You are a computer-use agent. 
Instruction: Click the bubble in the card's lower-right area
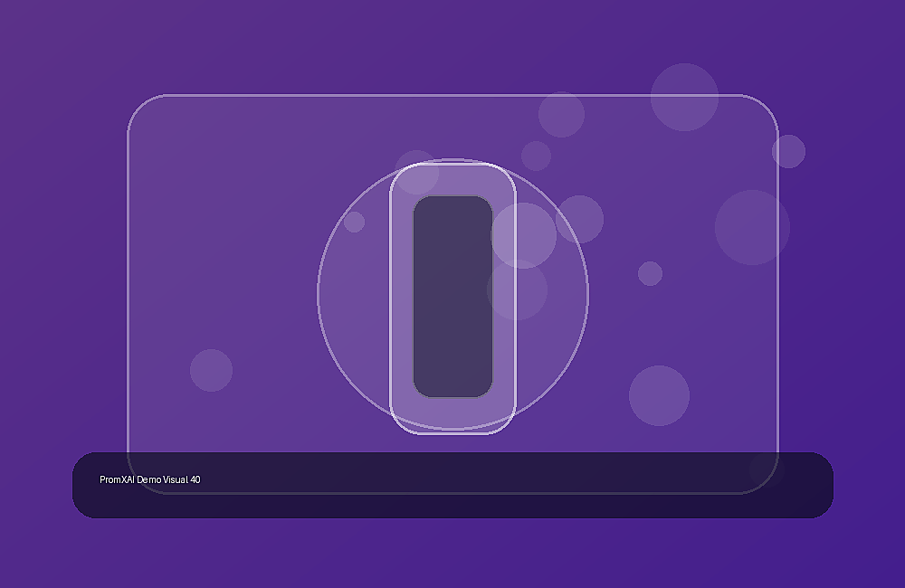(659, 396)
